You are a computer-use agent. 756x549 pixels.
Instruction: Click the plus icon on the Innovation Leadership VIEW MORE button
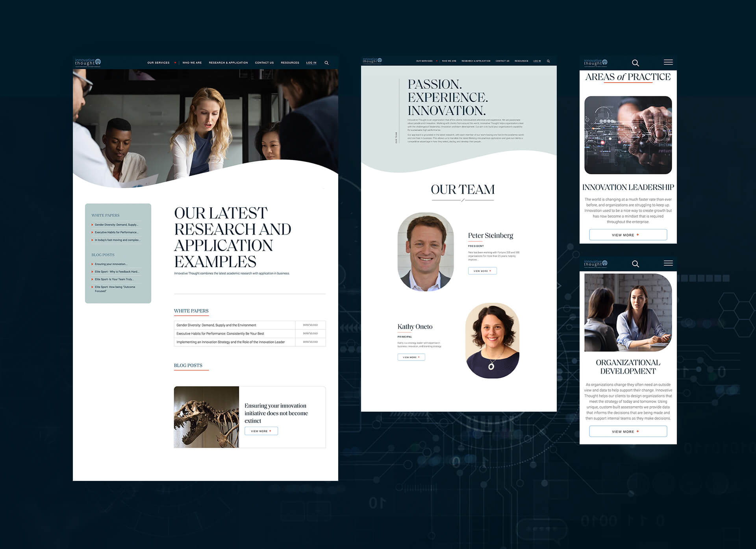tap(637, 235)
